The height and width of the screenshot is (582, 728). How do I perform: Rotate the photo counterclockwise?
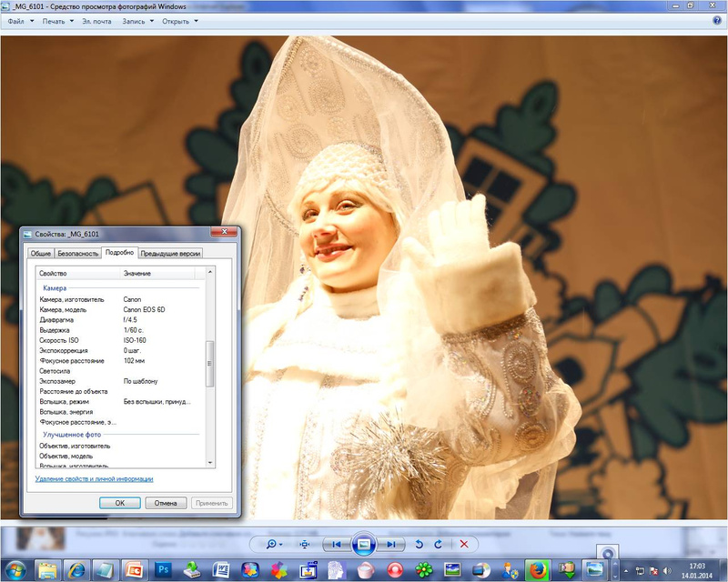tap(419, 544)
